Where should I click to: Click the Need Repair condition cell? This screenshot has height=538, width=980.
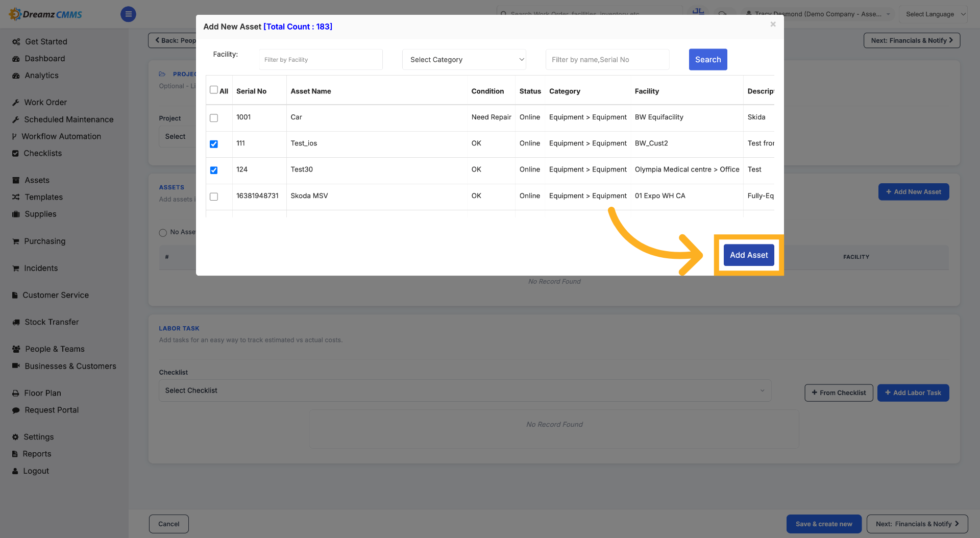(x=491, y=117)
